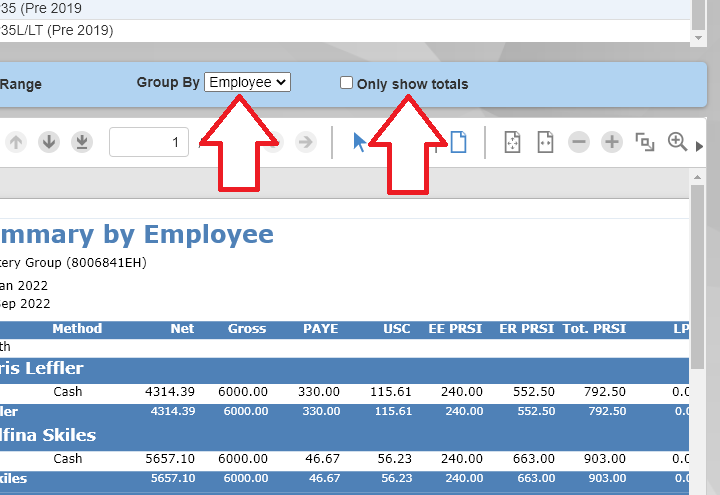The image size is (720, 495).
Task: Click the page number input field
Action: [149, 142]
